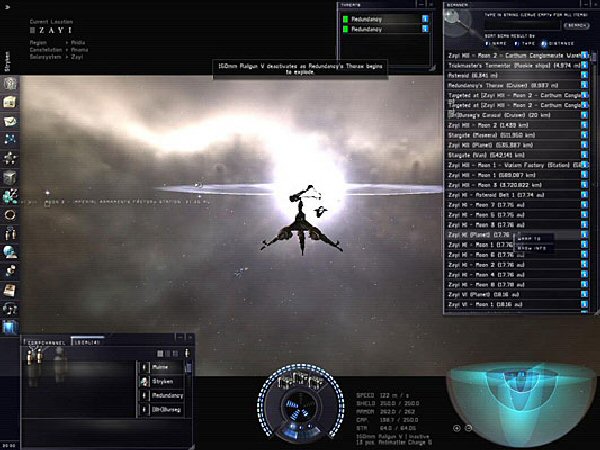Click the person icon above the chat member list

187,353
